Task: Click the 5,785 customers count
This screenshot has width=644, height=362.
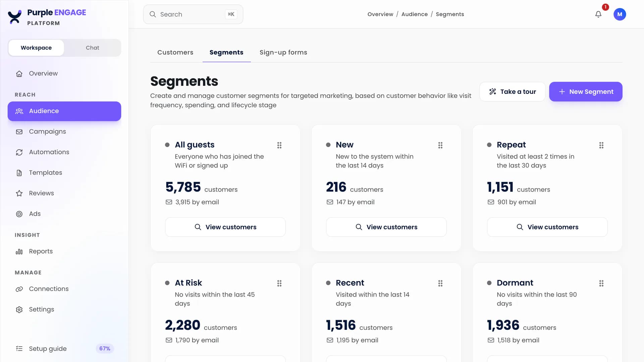Action: [x=201, y=187]
